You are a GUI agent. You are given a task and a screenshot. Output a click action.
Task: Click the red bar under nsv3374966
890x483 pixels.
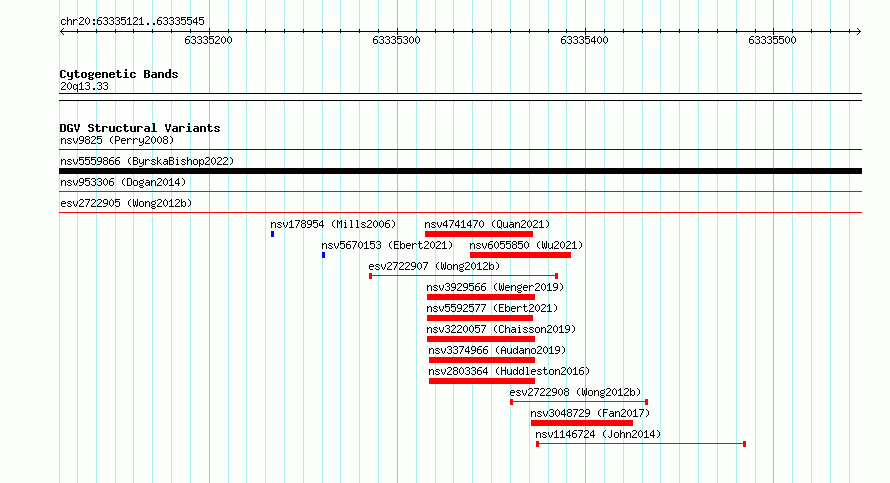pyautogui.click(x=482, y=360)
